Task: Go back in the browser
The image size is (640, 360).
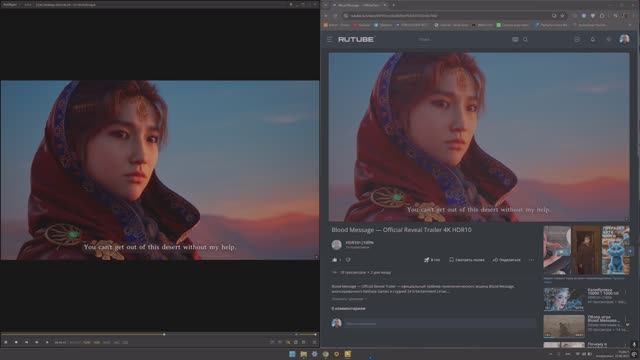Action: [x=326, y=16]
